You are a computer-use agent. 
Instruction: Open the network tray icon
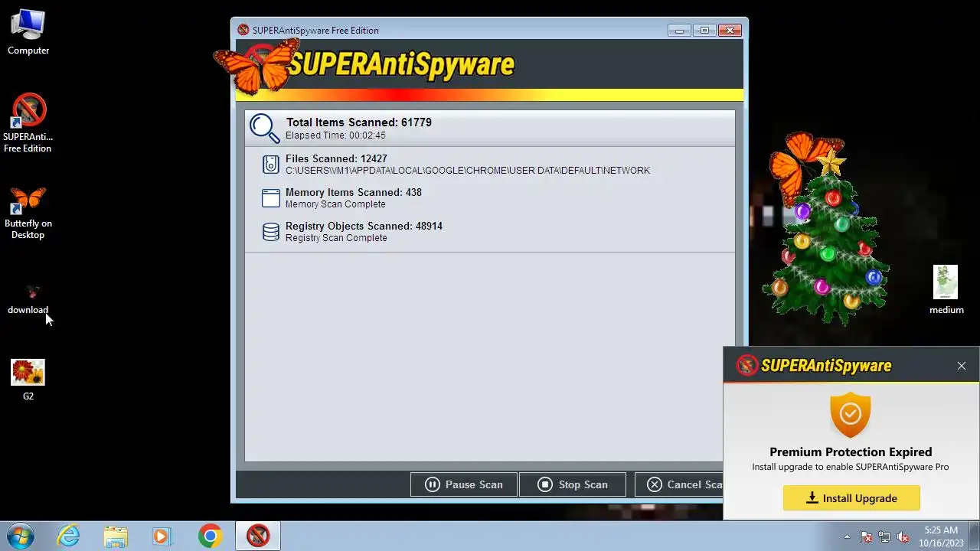coord(884,536)
